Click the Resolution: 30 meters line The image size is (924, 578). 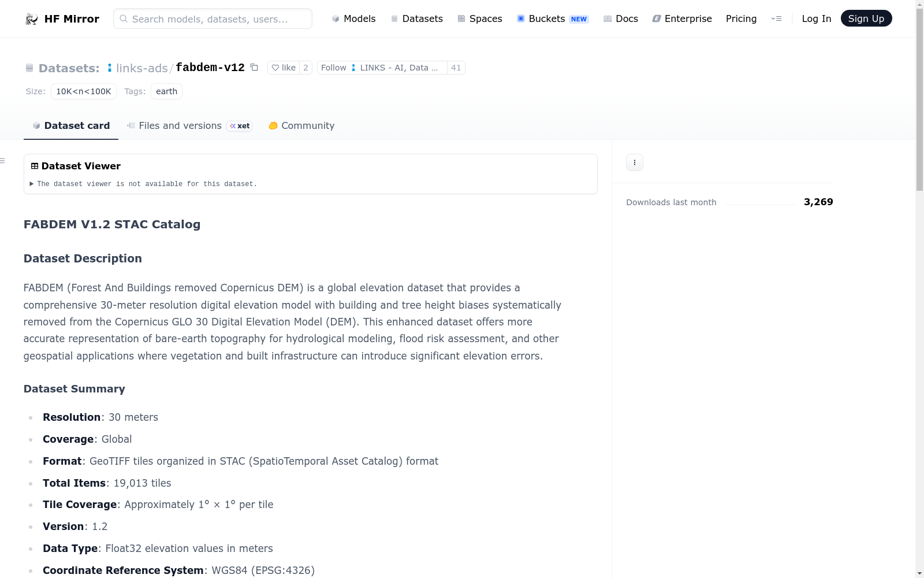tap(100, 417)
